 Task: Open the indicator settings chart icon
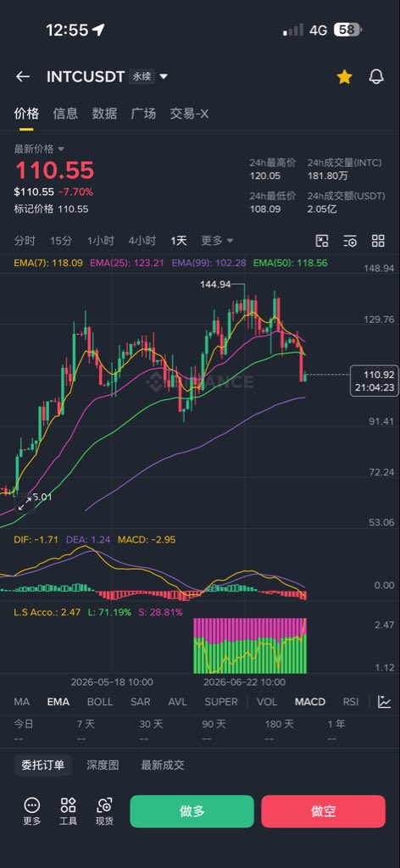(x=384, y=702)
